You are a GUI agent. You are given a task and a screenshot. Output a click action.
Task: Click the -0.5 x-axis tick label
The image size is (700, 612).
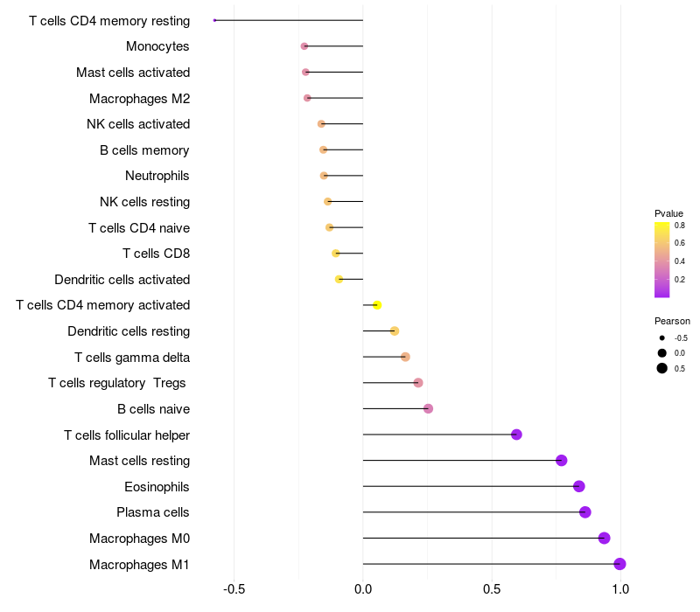click(x=234, y=589)
